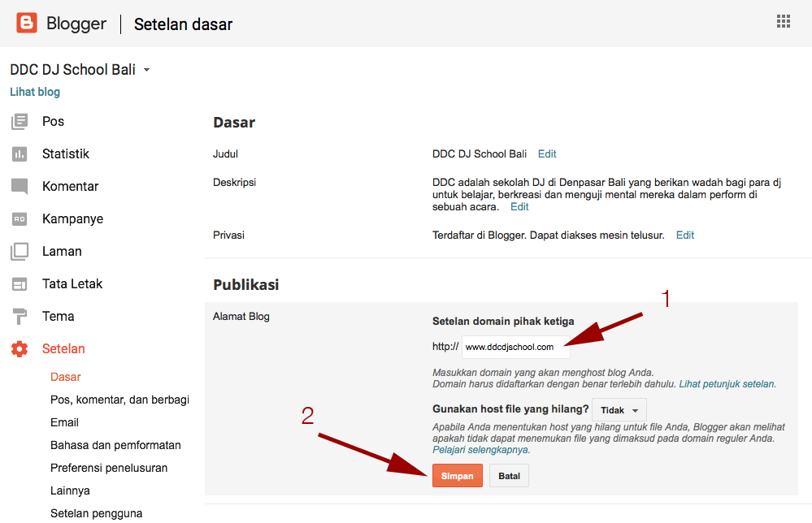
Task: Open Bahasa dan pemformatan settings
Action: (115, 445)
